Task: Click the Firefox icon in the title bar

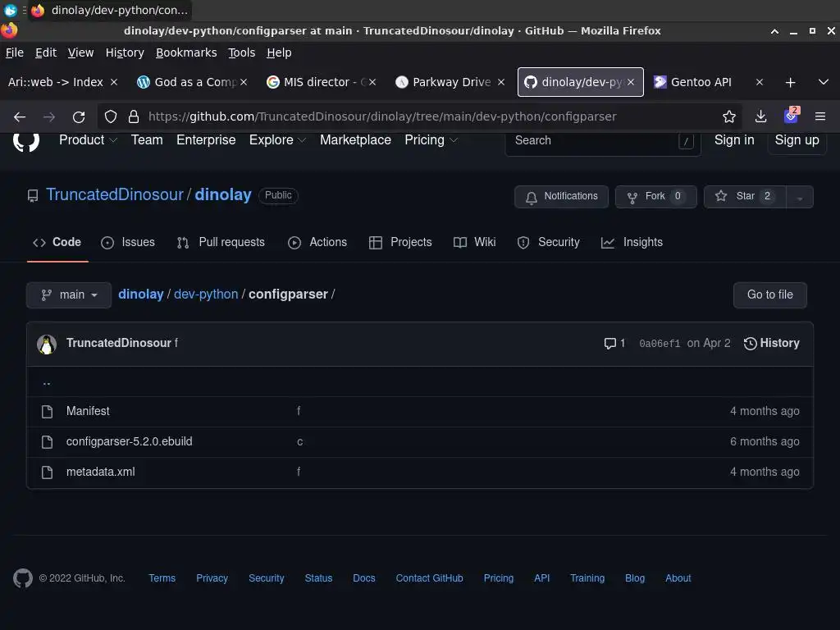Action: (x=9, y=30)
